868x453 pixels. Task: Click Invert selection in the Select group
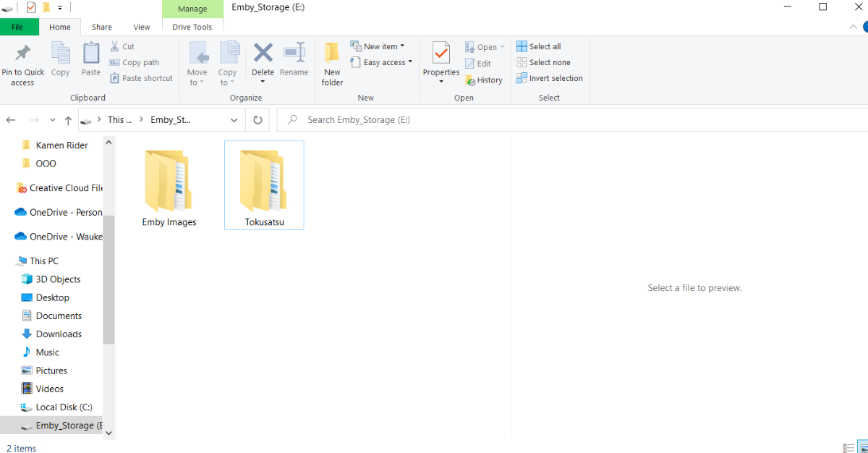tap(549, 78)
